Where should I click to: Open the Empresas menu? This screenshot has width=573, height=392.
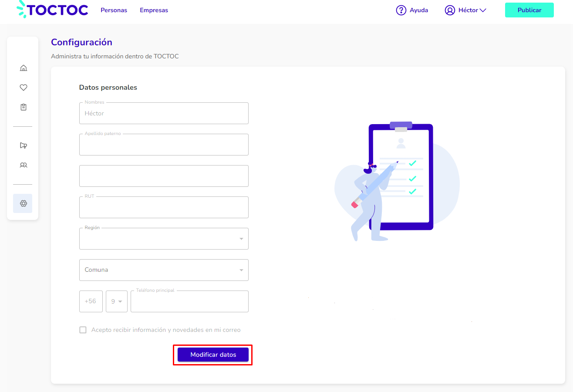(x=154, y=10)
